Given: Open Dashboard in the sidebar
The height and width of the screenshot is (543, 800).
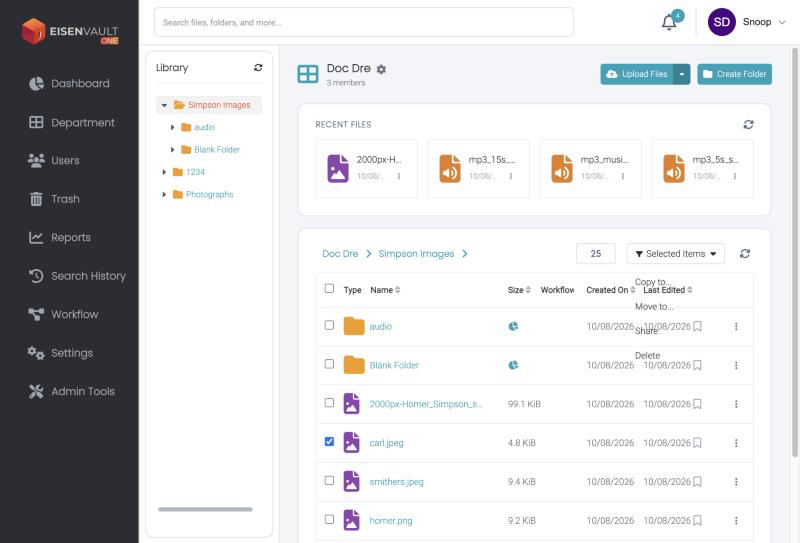Looking at the screenshot, I should (69, 84).
